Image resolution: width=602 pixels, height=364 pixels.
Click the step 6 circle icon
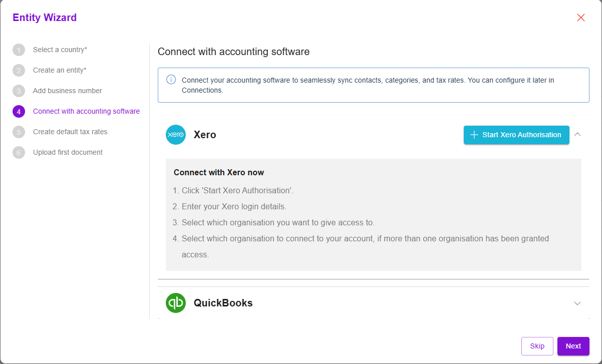point(19,152)
